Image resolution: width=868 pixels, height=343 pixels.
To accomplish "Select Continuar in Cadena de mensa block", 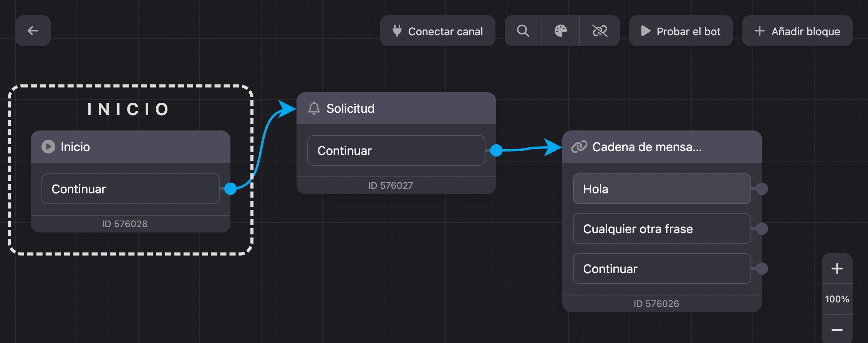I will tap(662, 269).
